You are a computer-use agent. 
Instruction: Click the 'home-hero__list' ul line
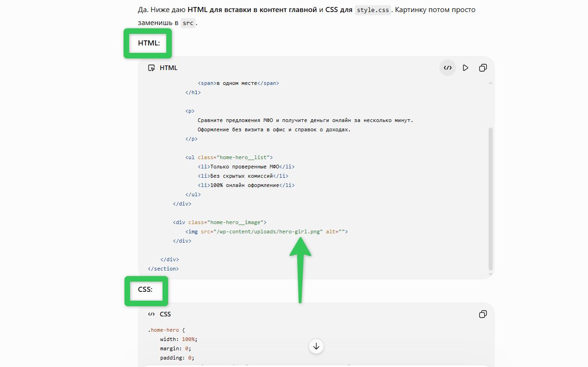pyautogui.click(x=229, y=157)
